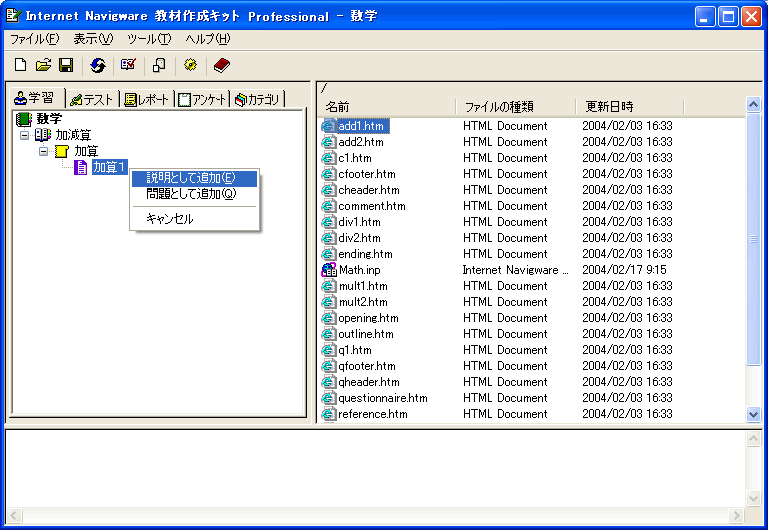
Task: Select the mult1.htm file name
Action: tap(363, 286)
